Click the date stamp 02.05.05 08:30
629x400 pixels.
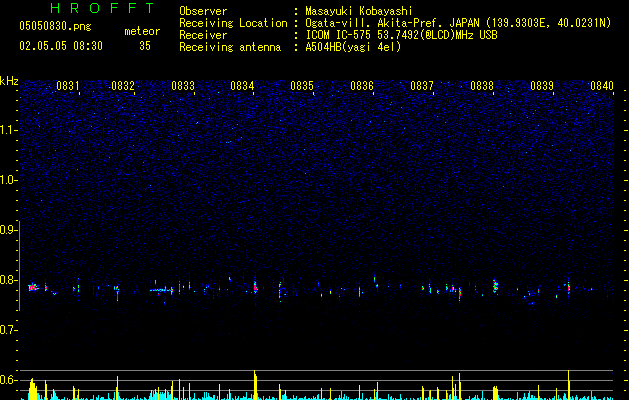pyautogui.click(x=61, y=46)
